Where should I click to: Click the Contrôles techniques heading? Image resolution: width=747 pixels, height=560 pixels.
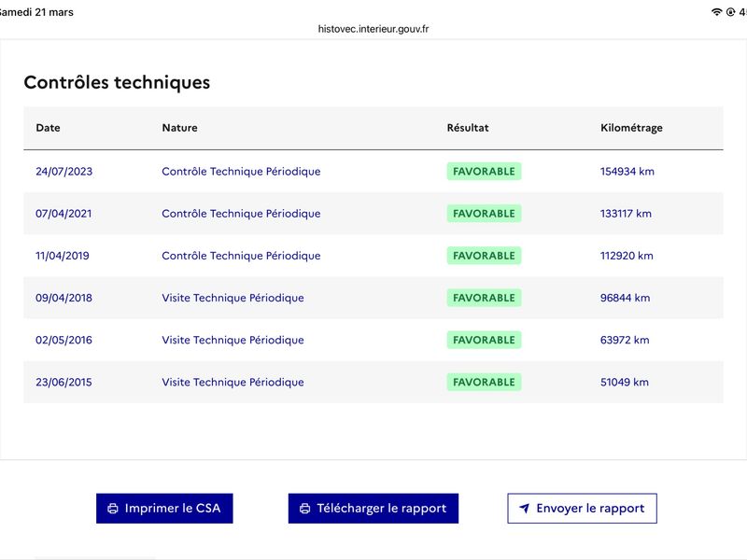coord(117,82)
